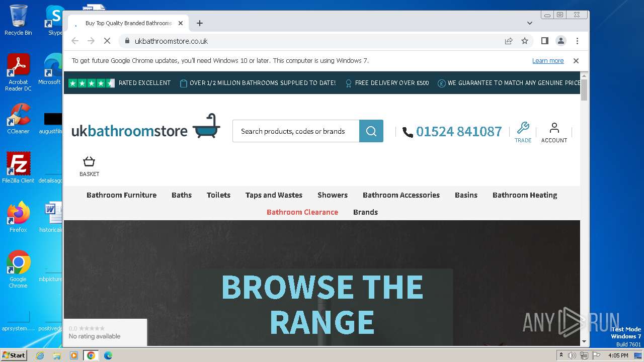Click the Learn more link

point(548,61)
